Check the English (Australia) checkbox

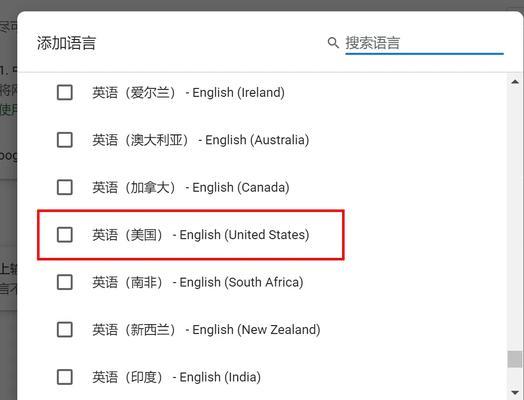(x=65, y=140)
